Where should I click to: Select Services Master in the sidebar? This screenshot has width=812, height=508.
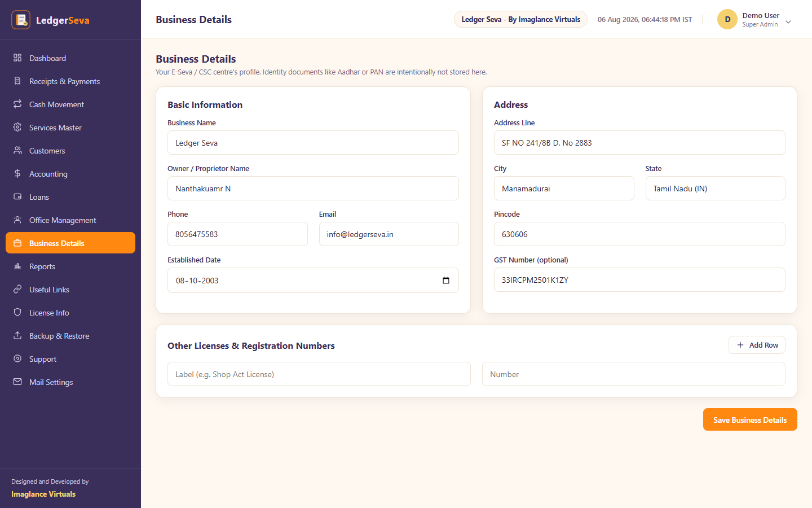tap(70, 128)
